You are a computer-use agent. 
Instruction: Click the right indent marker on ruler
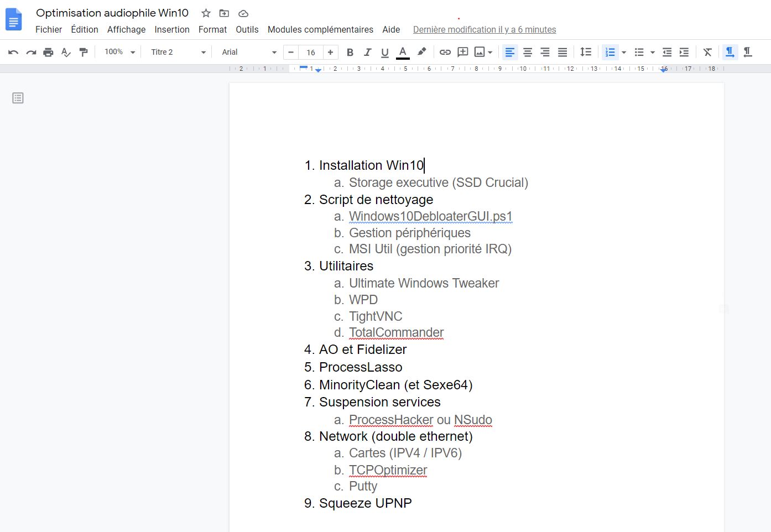(x=664, y=70)
